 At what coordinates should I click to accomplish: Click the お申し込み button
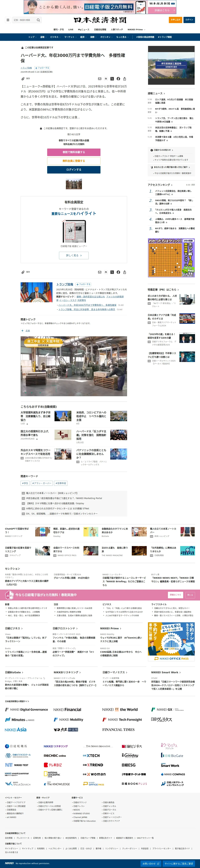pyautogui.click(x=175, y=20)
